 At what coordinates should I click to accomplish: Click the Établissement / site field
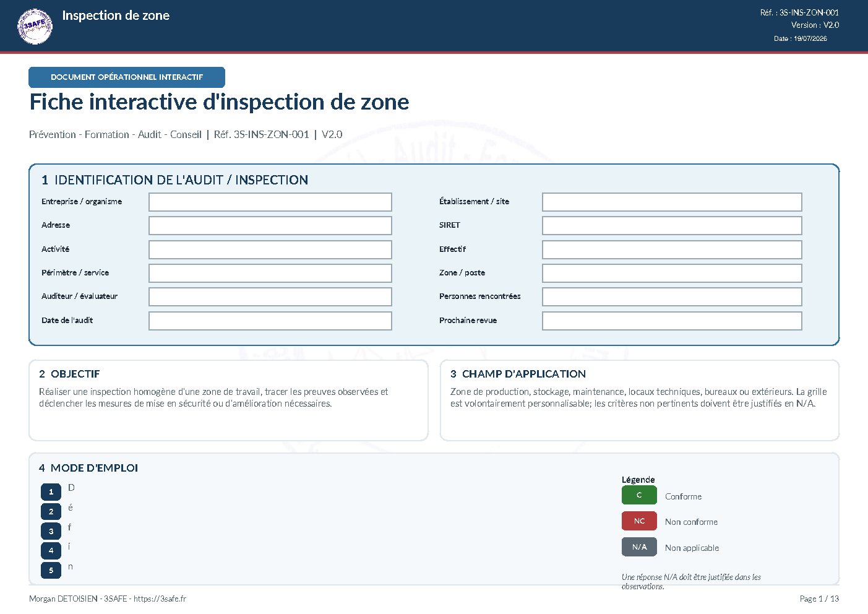pyautogui.click(x=672, y=202)
